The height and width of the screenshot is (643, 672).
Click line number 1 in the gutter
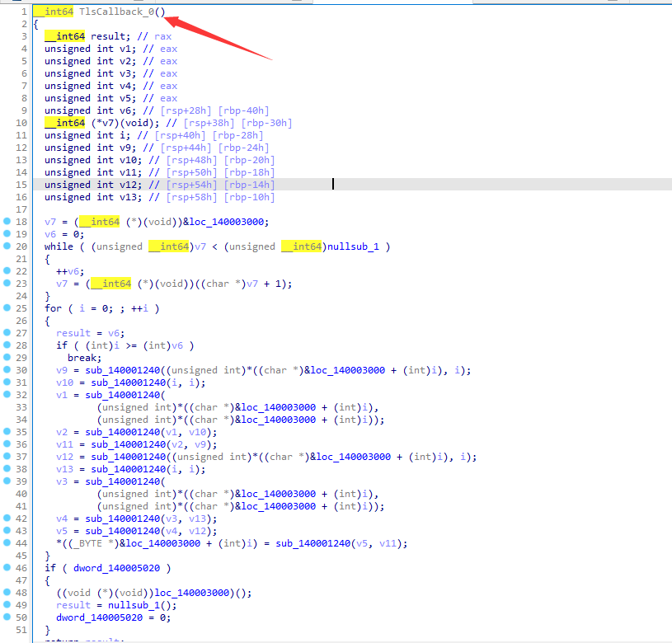[x=24, y=12]
